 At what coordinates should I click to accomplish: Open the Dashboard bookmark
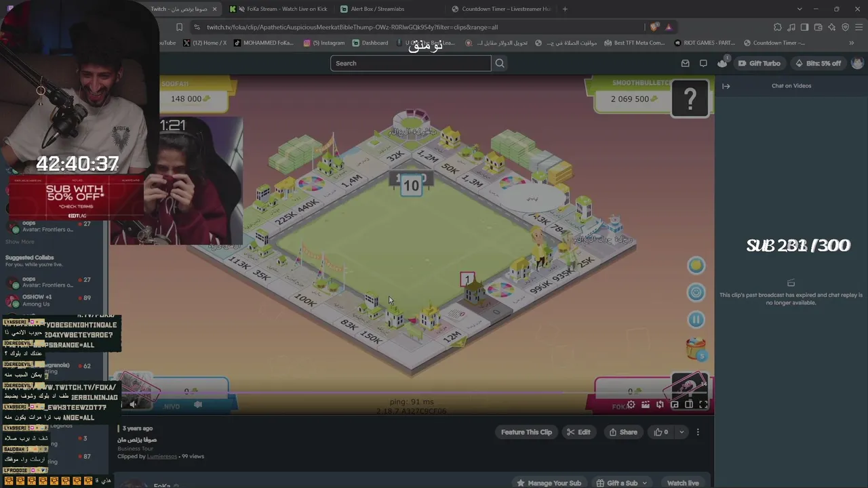370,43
